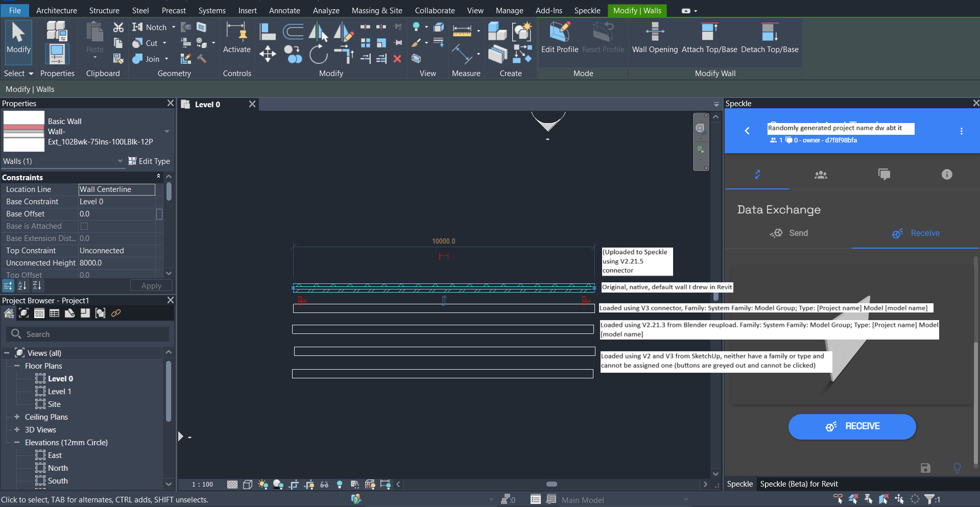Click the drawing area horizontal scrollbar thumb
Screen dimensions: 980x507
[x=552, y=484]
